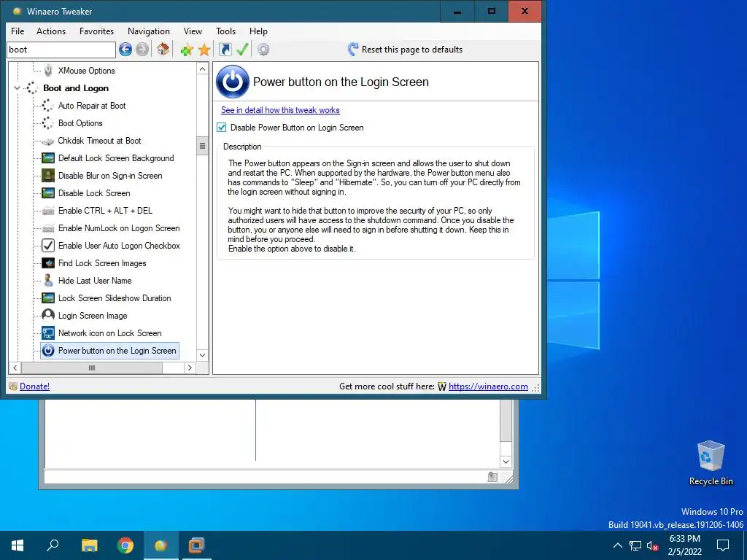Open the Navigation menu

[x=149, y=31]
